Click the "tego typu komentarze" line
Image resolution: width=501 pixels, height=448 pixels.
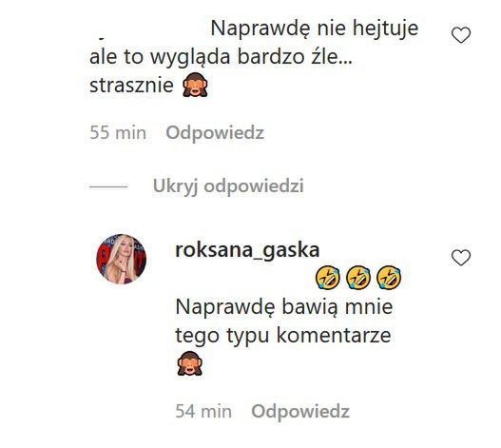(283, 337)
